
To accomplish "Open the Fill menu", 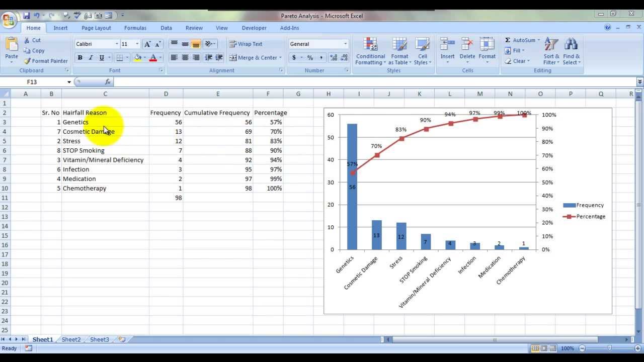I will pos(514,51).
